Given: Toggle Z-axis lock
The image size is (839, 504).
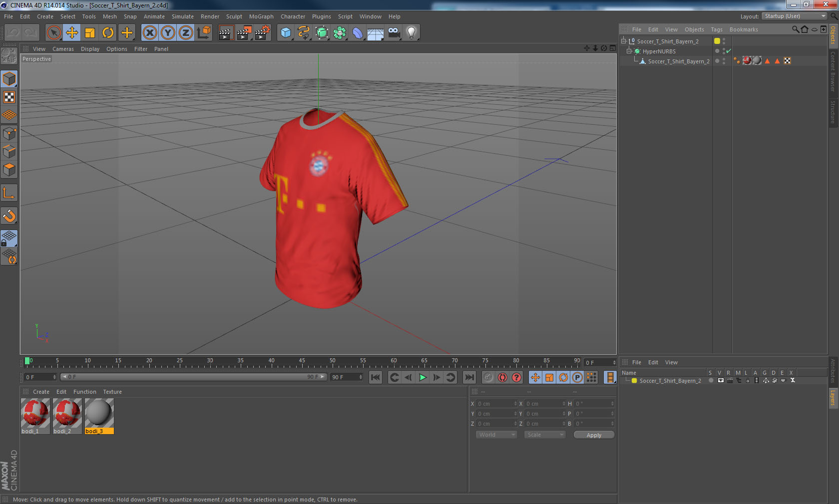Looking at the screenshot, I should [x=186, y=33].
